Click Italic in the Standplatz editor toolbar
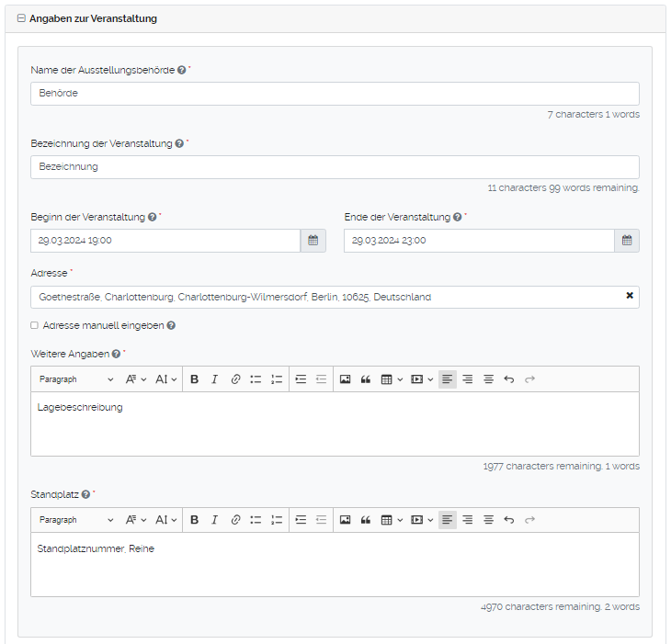 pyautogui.click(x=214, y=520)
